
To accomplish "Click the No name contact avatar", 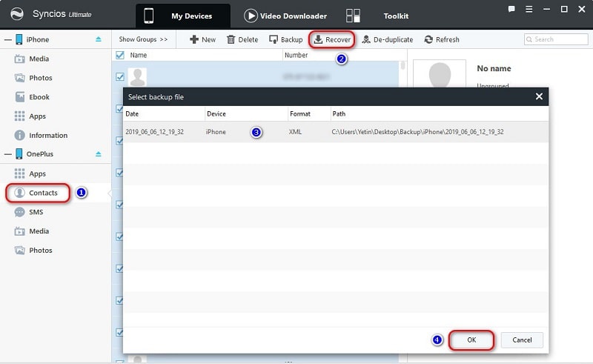I will coord(440,73).
